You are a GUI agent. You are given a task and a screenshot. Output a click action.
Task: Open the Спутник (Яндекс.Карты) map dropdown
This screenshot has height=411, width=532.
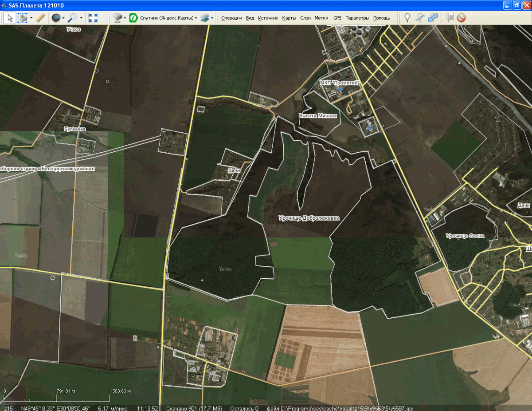pyautogui.click(x=168, y=18)
